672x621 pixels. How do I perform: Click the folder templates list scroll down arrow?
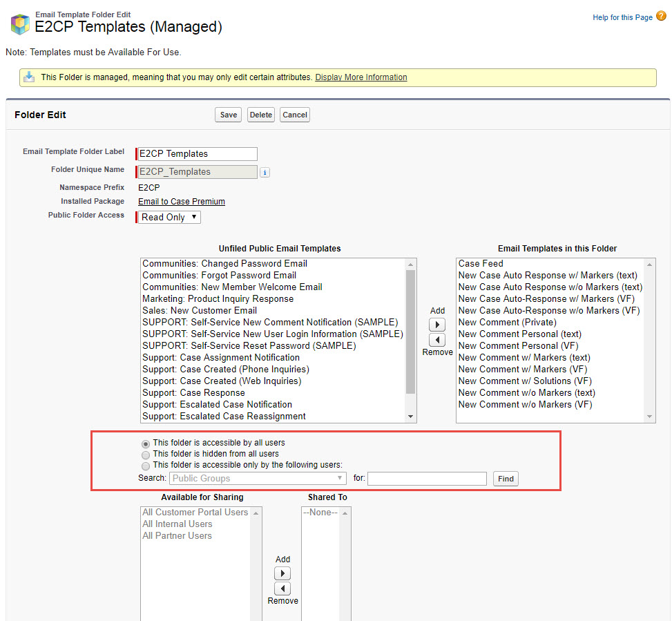(650, 417)
